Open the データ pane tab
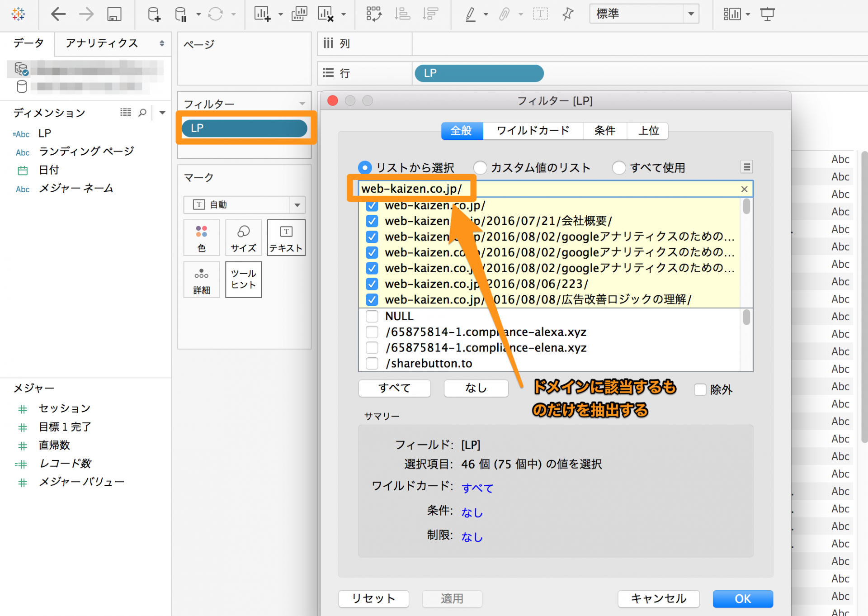The image size is (868, 616). coord(28,43)
